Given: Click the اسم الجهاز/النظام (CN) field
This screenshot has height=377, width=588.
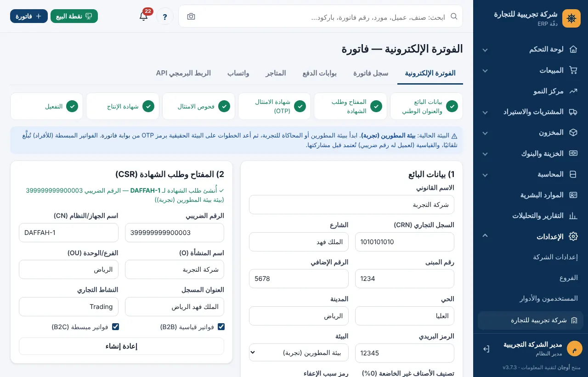Looking at the screenshot, I should point(68,233).
